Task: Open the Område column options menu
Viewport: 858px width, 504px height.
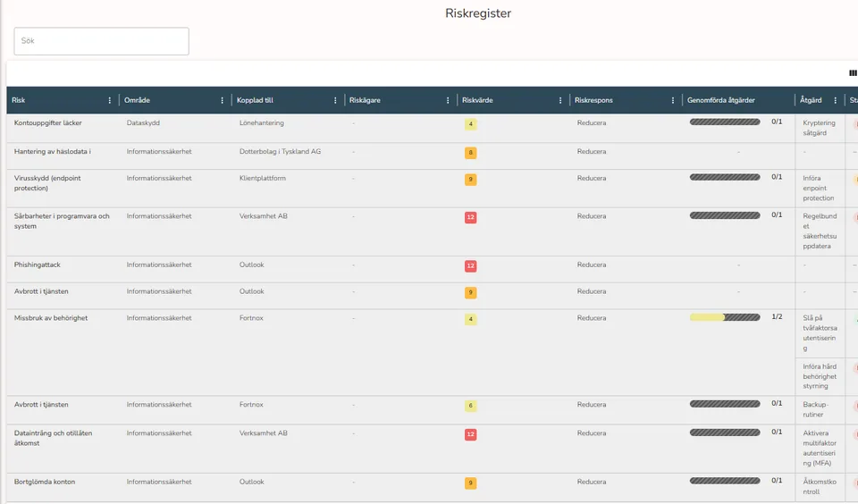Action: tap(223, 100)
